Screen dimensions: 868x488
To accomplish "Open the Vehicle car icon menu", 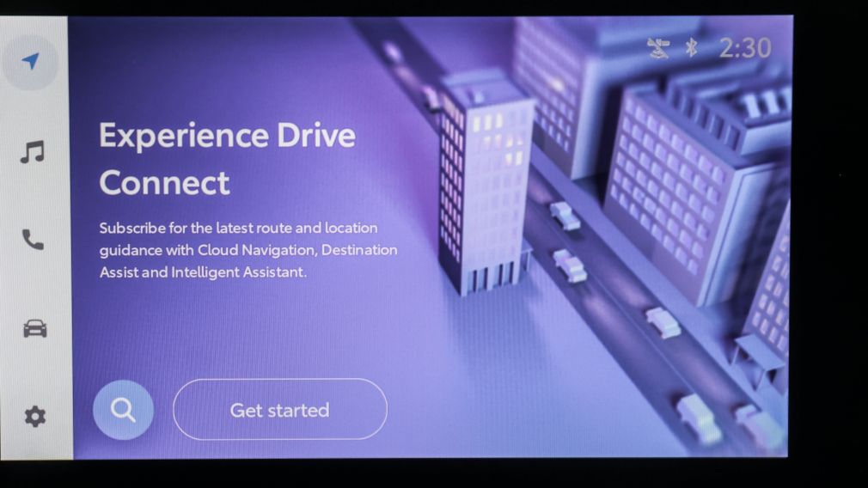I will click(x=34, y=329).
